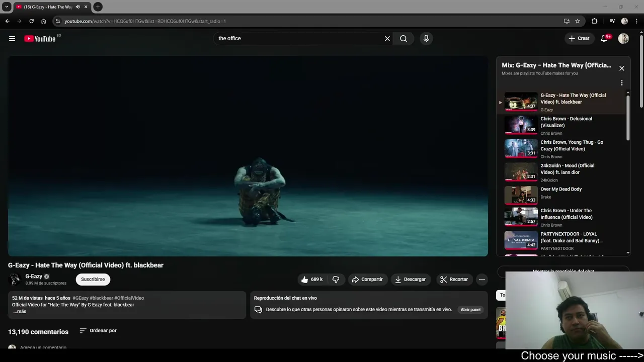
Task: Open the YouTube hamburger guide menu
Action: tap(12, 38)
